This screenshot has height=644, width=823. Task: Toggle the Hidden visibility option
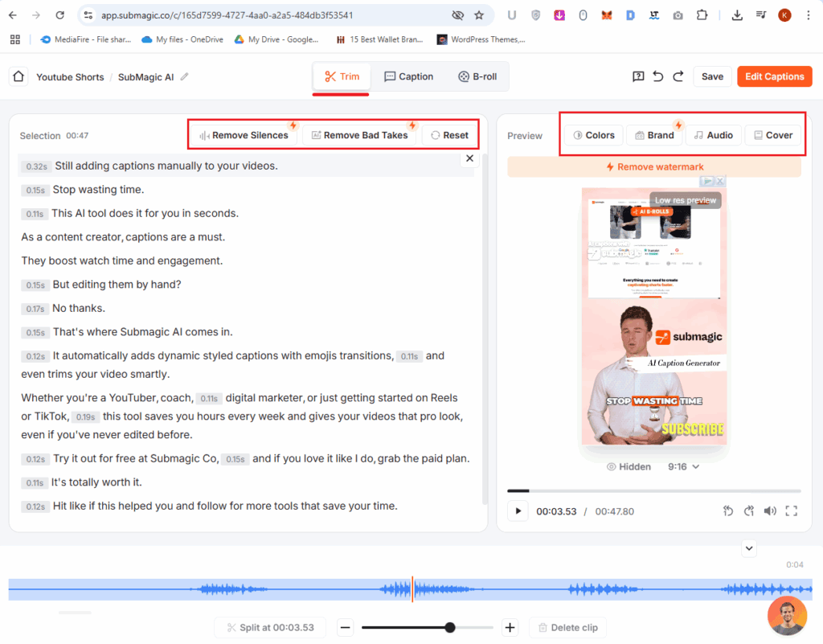click(x=629, y=466)
